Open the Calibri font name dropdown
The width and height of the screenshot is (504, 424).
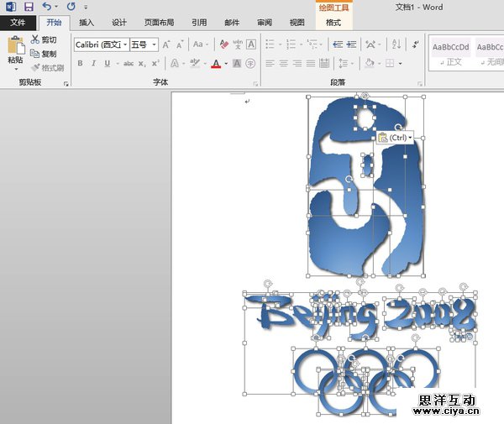[101, 44]
